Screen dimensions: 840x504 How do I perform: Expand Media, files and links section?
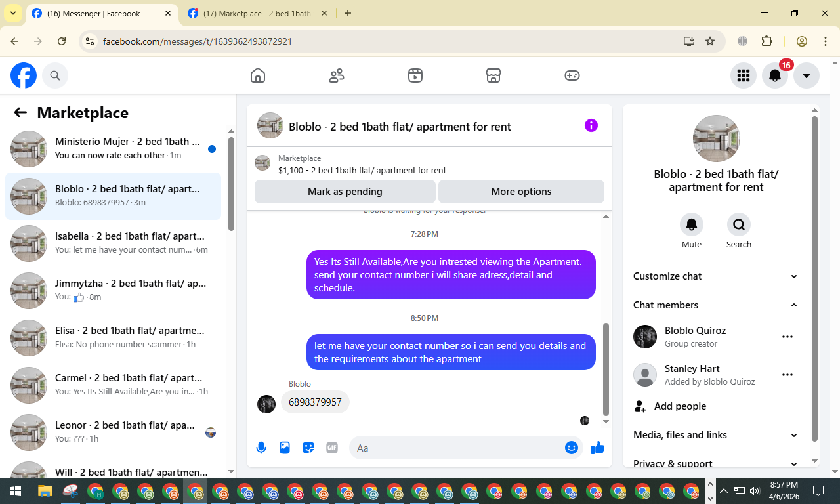pyautogui.click(x=716, y=435)
